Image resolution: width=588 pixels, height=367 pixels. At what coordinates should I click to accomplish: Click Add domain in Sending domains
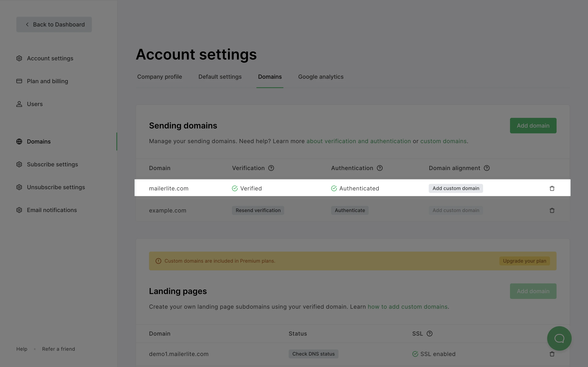(x=533, y=125)
